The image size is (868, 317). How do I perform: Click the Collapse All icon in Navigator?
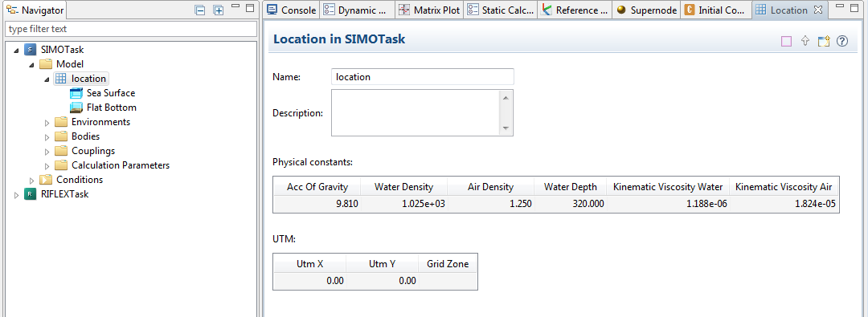click(x=200, y=10)
